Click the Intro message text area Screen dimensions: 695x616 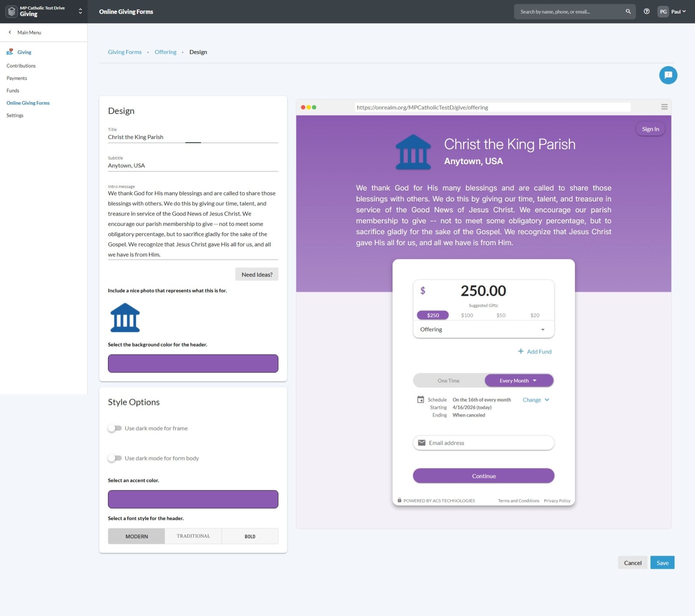click(193, 224)
